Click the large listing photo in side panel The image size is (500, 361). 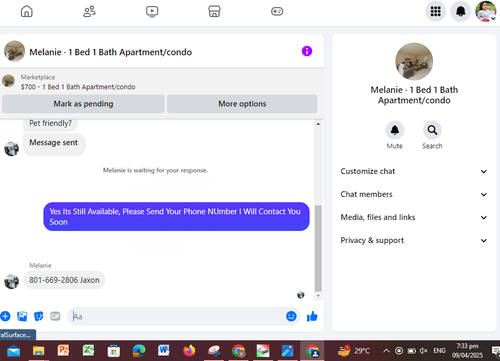(x=414, y=61)
